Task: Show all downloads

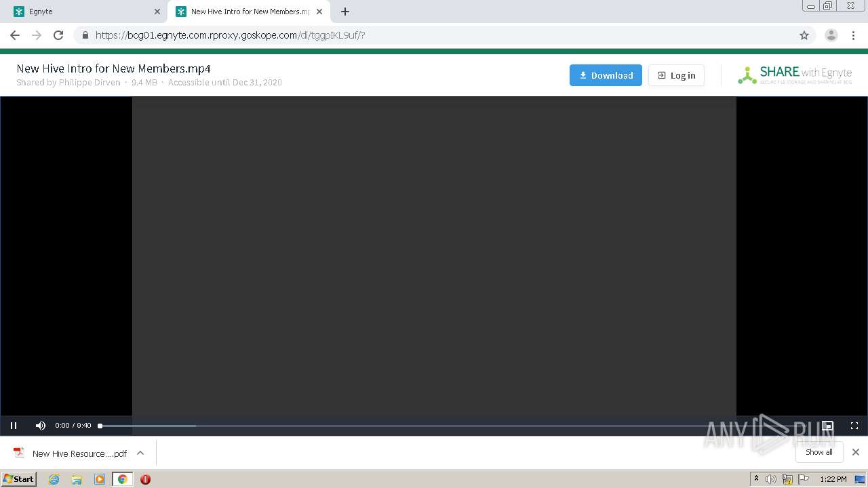Action: 819,452
